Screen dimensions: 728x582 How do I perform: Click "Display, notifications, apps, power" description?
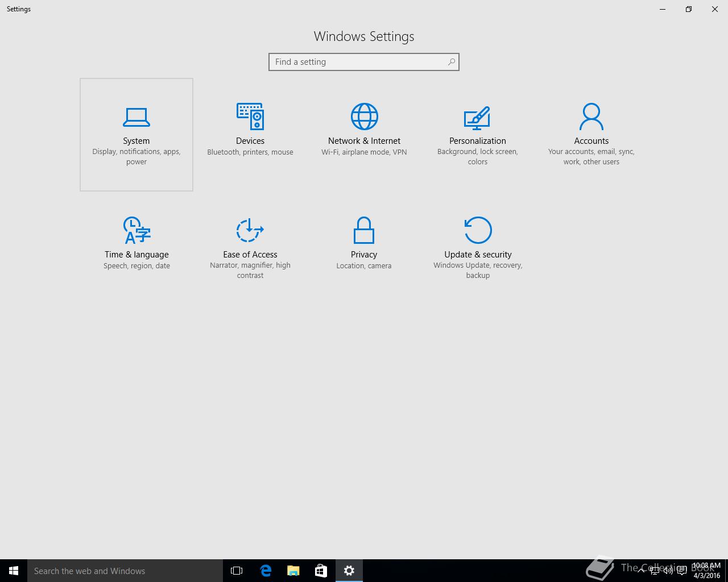(136, 157)
